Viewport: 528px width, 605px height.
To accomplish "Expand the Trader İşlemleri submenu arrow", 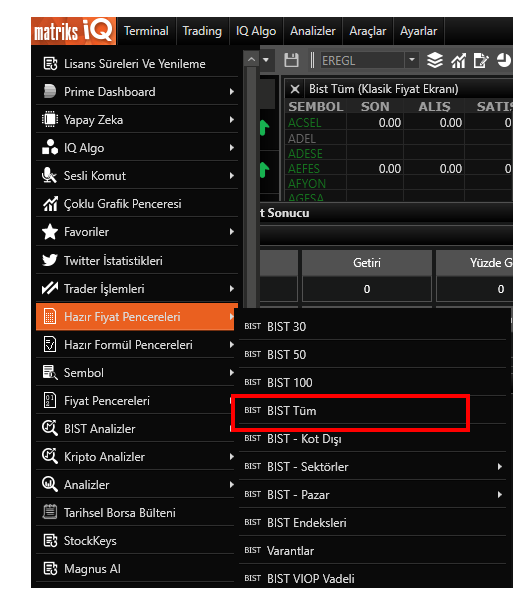I will (232, 289).
